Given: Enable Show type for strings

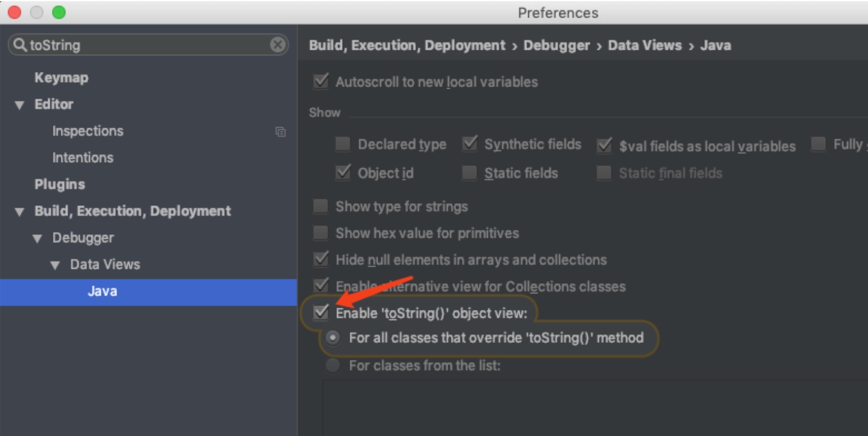Looking at the screenshot, I should coord(321,206).
